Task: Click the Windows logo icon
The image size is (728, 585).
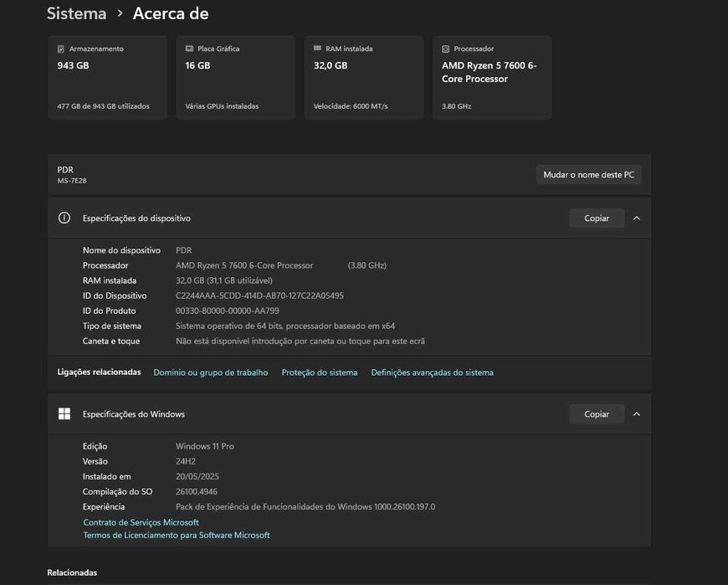Action: pyautogui.click(x=64, y=413)
